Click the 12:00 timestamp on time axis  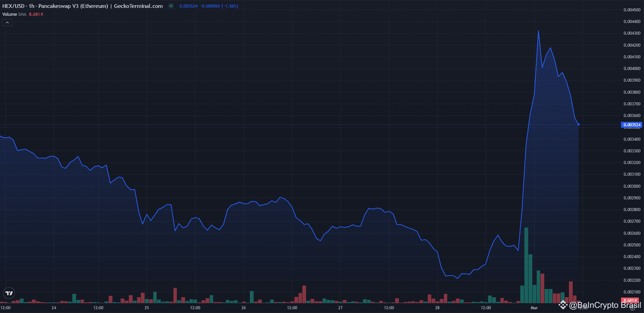pos(98,308)
